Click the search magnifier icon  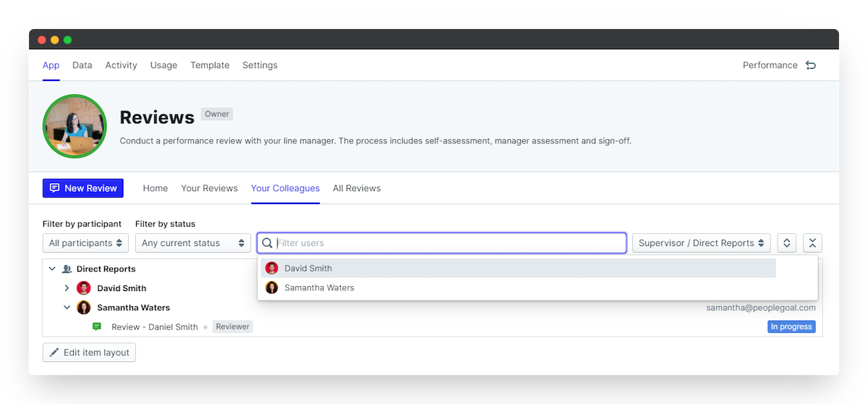[268, 243]
